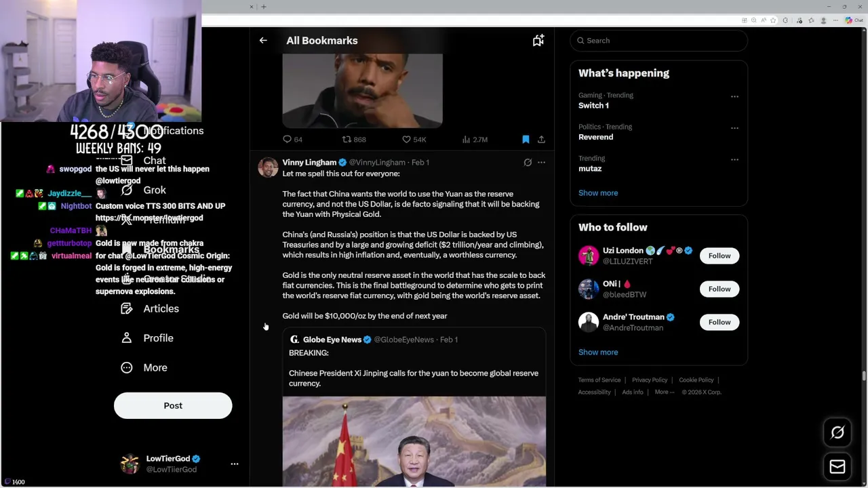Viewport: 868px width, 488px height.
Task: Open the Accessibility footer link
Action: [595, 392]
